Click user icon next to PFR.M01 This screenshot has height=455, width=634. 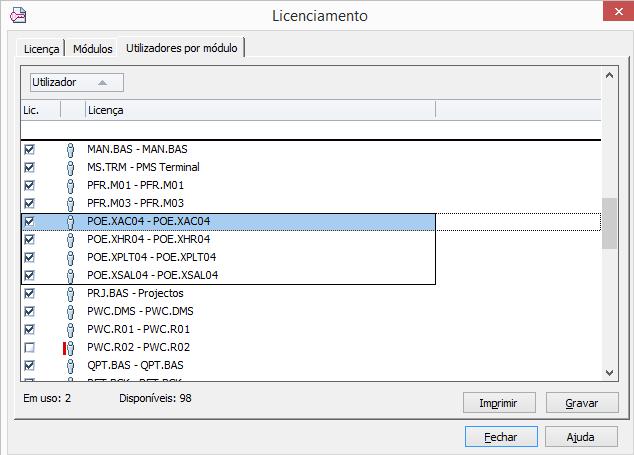click(71, 185)
